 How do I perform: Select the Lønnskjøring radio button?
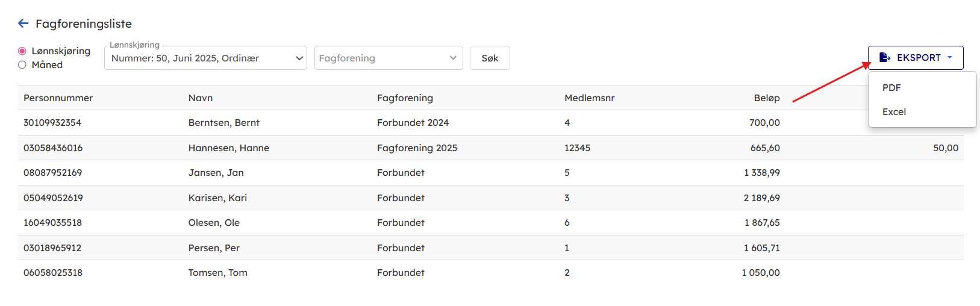[x=22, y=51]
